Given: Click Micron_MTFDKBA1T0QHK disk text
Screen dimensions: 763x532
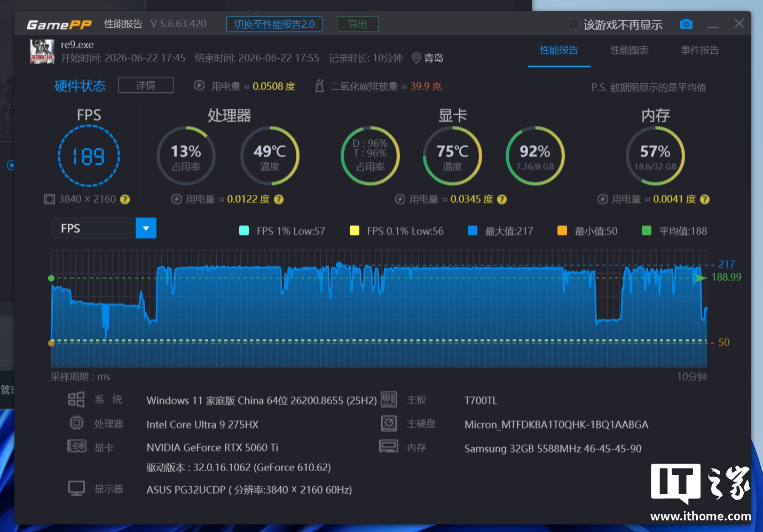Looking at the screenshot, I should [x=556, y=425].
